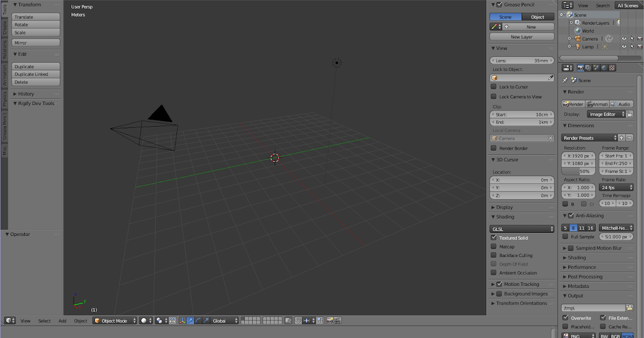
Task: Toggle the snap magnet in the 3D View header
Action: pos(298,320)
